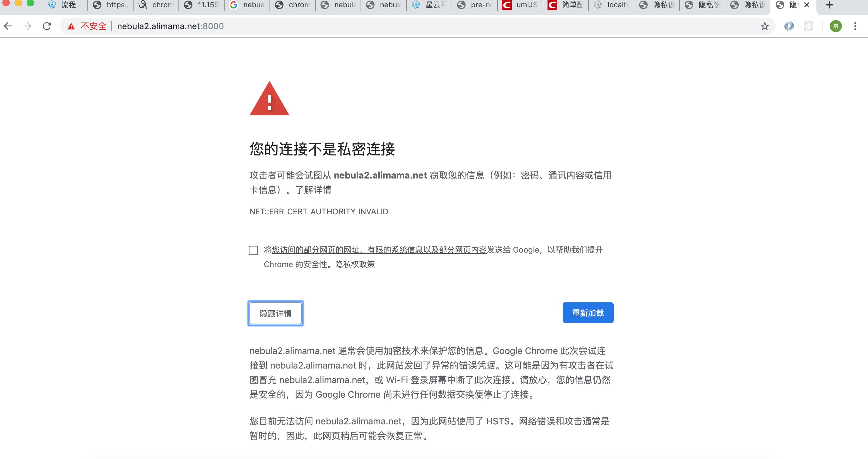Switch to the Google nebua tab
This screenshot has width=868, height=459.
coord(247,5)
